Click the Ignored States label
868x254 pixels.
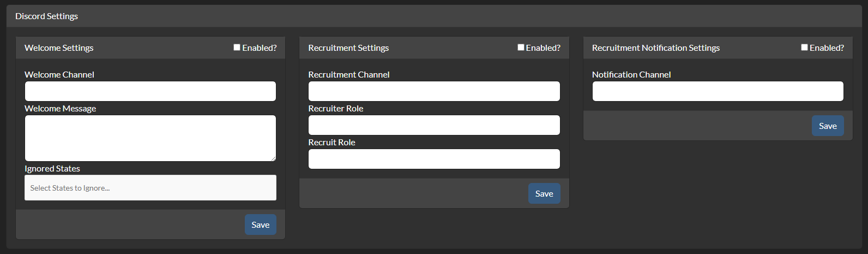52,169
